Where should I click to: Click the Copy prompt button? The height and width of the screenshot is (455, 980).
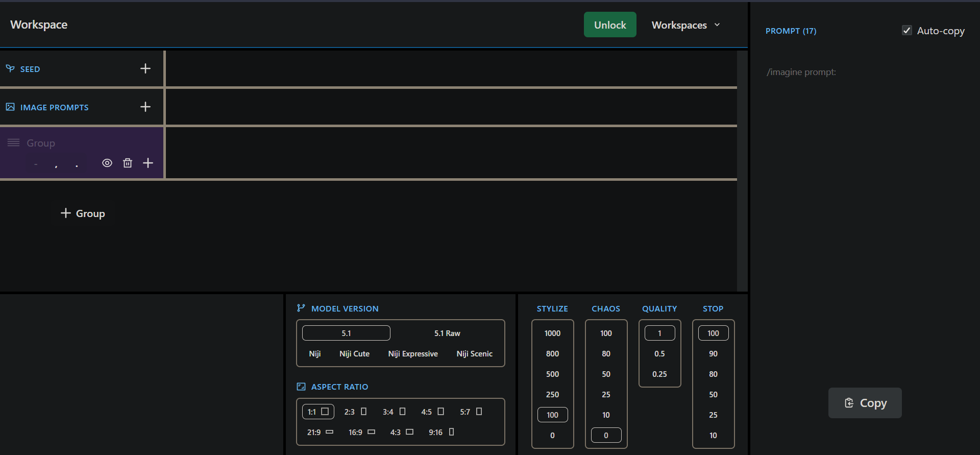pyautogui.click(x=865, y=403)
